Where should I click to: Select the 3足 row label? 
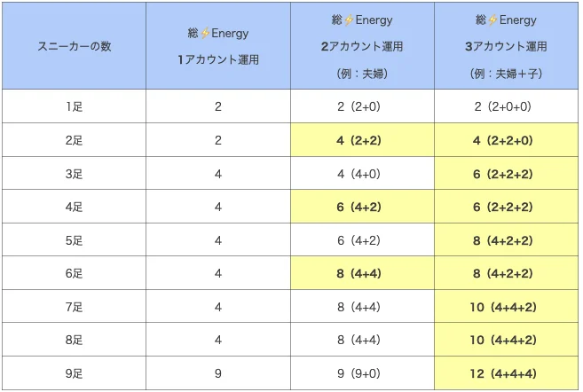coord(74,174)
